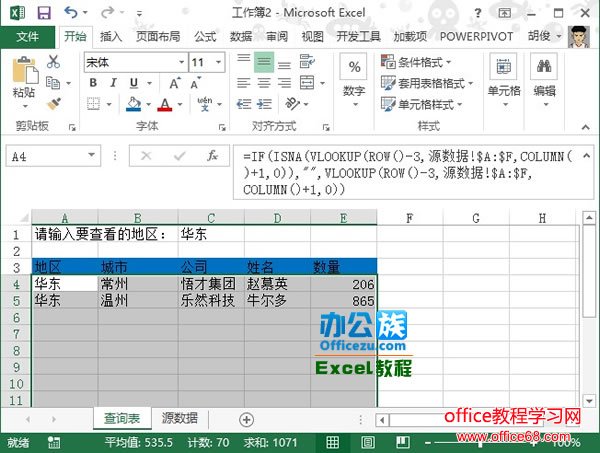
Task: Align text to bottom of cell
Action: (x=284, y=63)
